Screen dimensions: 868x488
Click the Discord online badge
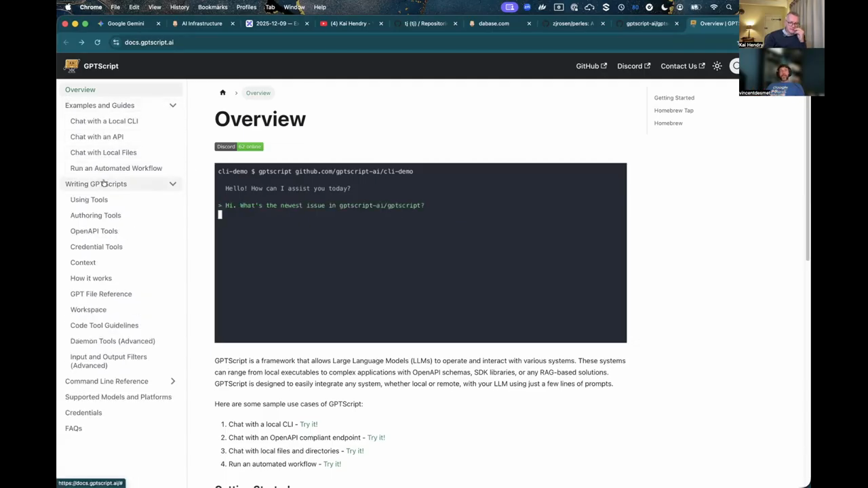pos(239,146)
